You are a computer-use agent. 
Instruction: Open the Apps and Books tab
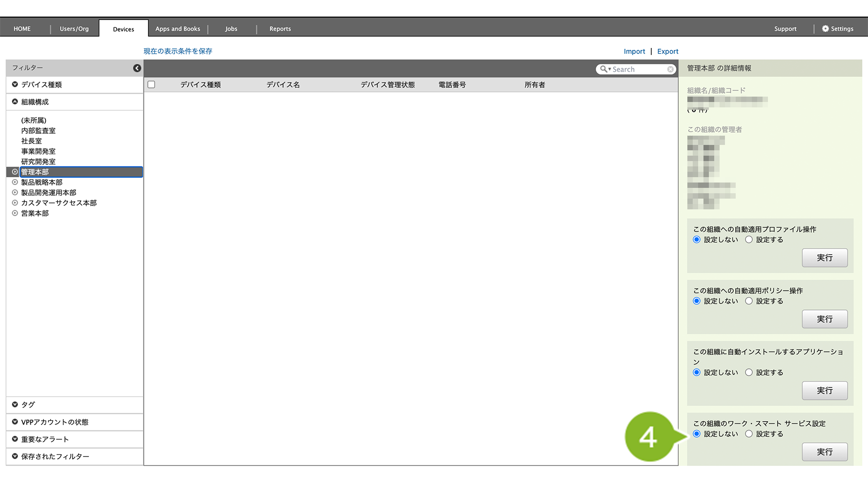tap(178, 29)
